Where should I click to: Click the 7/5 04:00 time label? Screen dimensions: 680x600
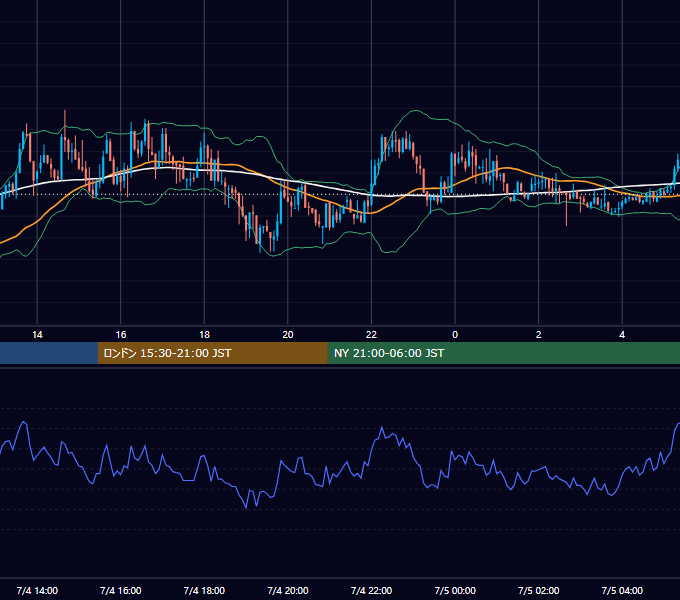[622, 590]
